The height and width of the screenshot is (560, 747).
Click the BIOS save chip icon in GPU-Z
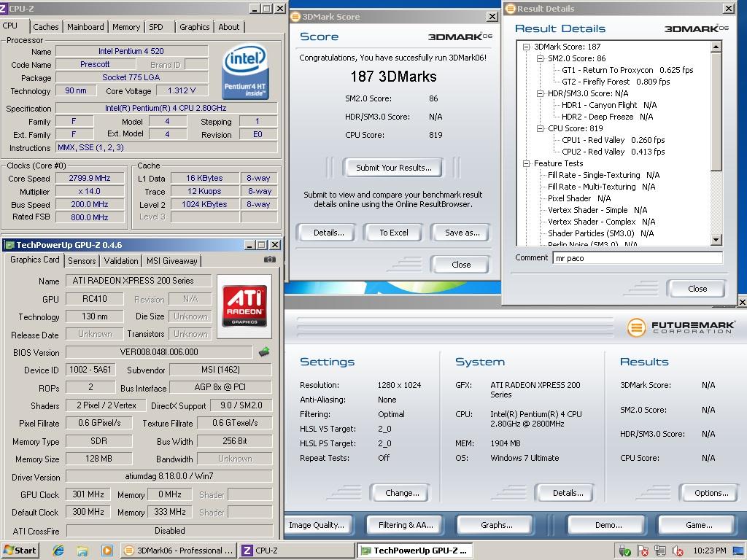click(x=264, y=352)
